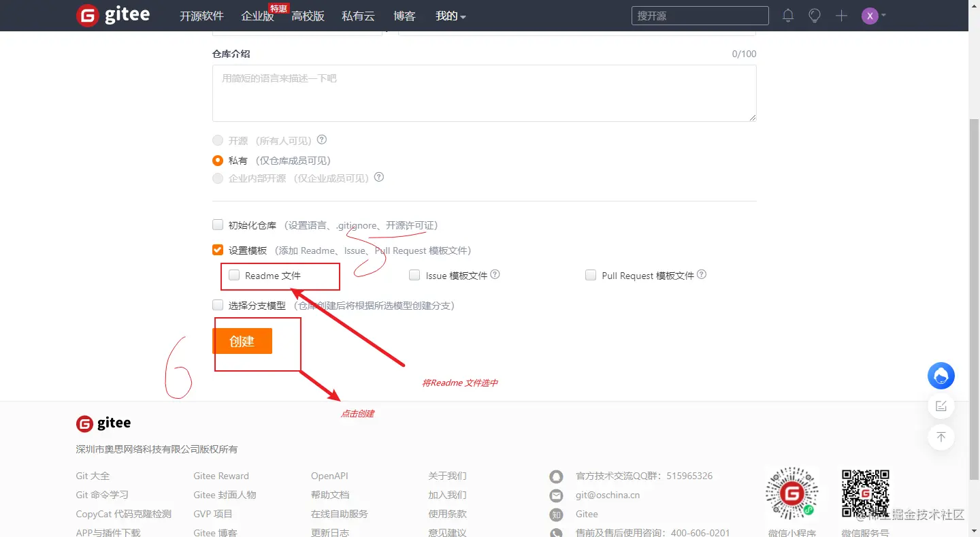The image size is (980, 537).
Task: Click the git@oschina.cn email address
Action: tap(608, 495)
